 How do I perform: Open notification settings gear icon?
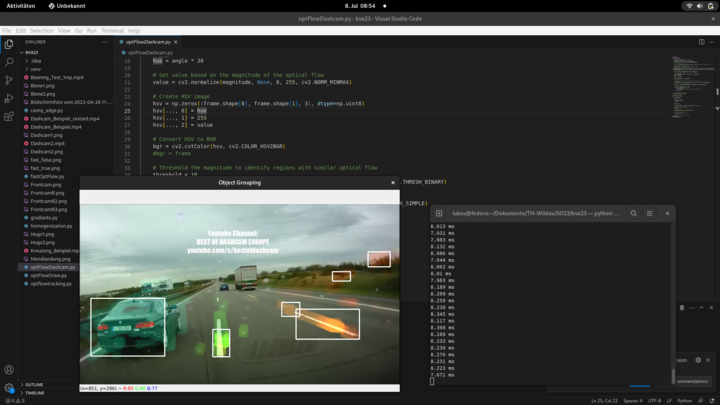pyautogui.click(x=698, y=360)
